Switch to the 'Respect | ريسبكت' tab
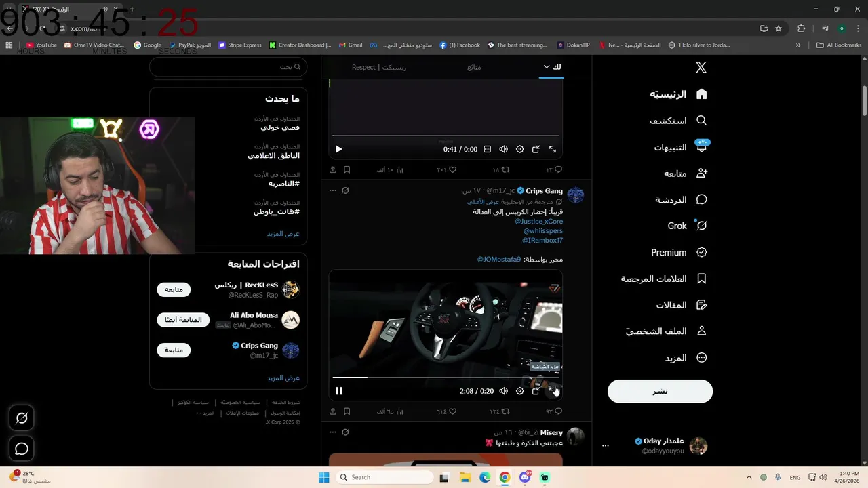 379,67
